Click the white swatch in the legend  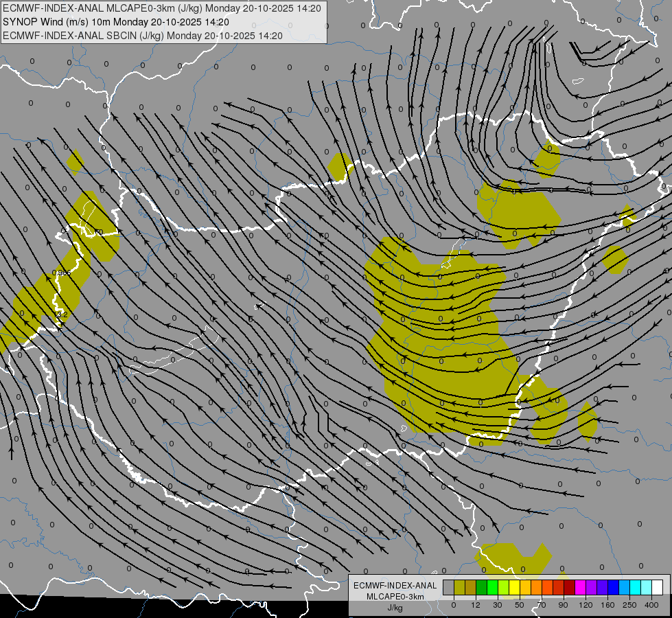(658, 587)
